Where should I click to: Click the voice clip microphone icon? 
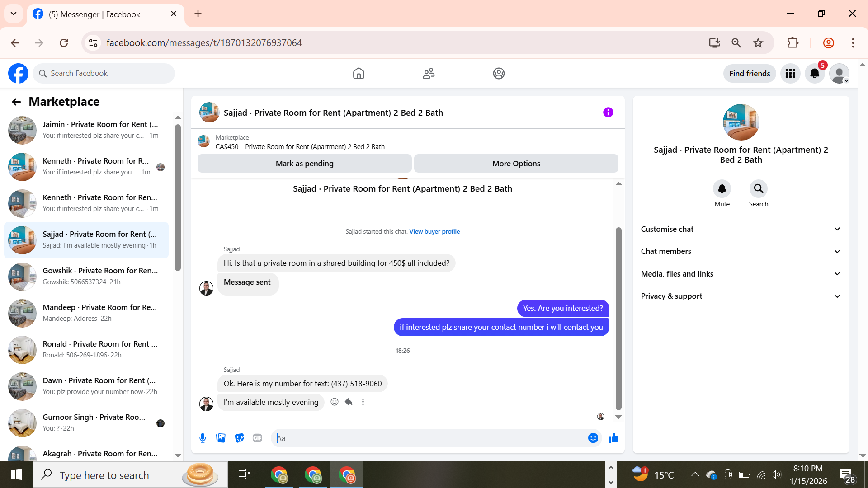[x=203, y=438]
